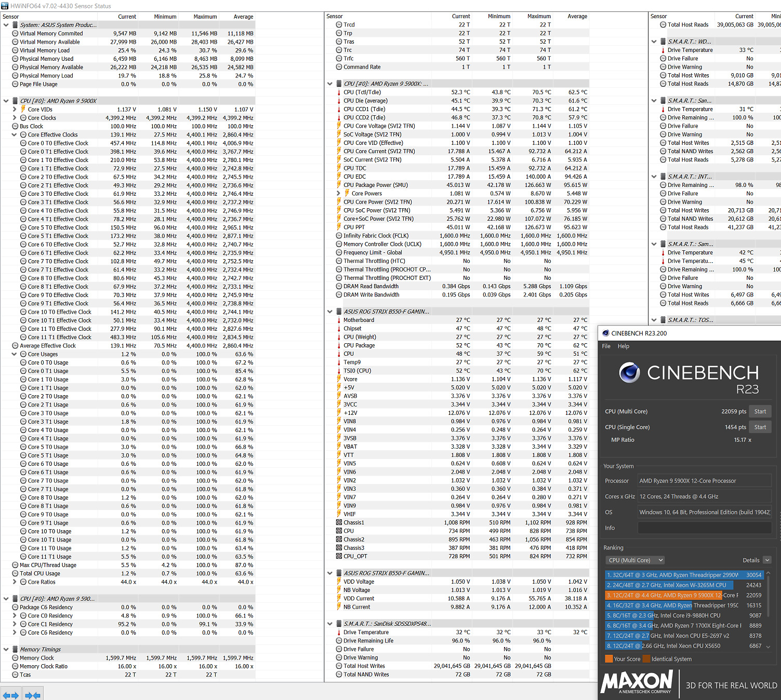Image resolution: width=781 pixels, height=700 pixels.
Task: Click the round icon beside Memory Clock Ratio
Action: 15,667
